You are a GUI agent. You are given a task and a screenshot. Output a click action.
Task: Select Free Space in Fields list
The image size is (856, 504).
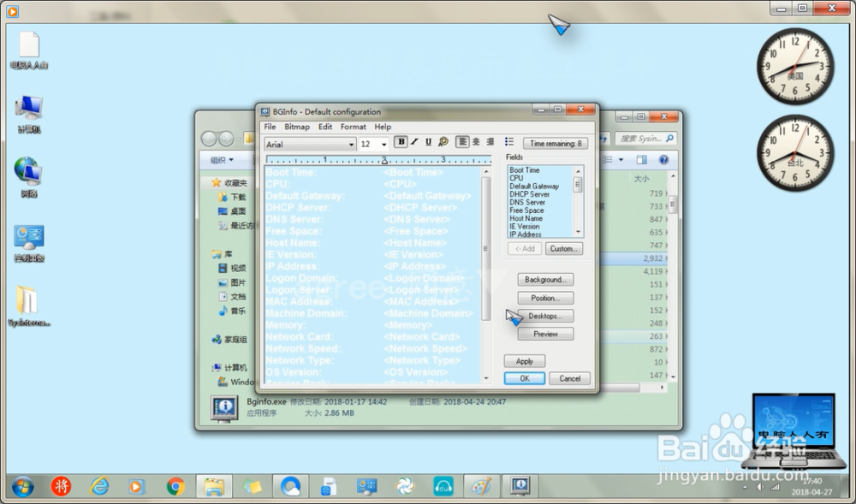pyautogui.click(x=526, y=210)
